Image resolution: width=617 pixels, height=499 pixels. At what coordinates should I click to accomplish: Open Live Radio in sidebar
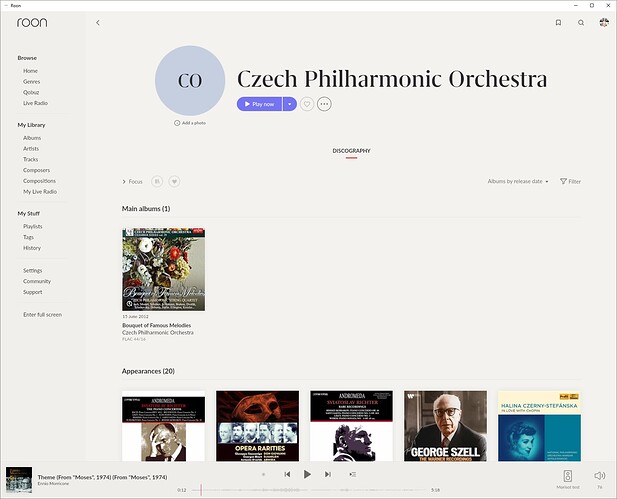[x=35, y=103]
